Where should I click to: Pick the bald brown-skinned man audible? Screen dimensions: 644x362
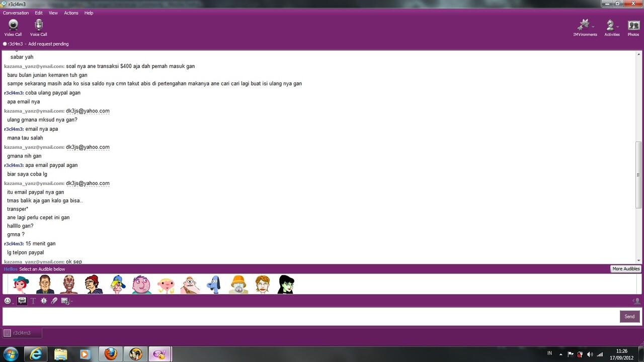[69, 285]
